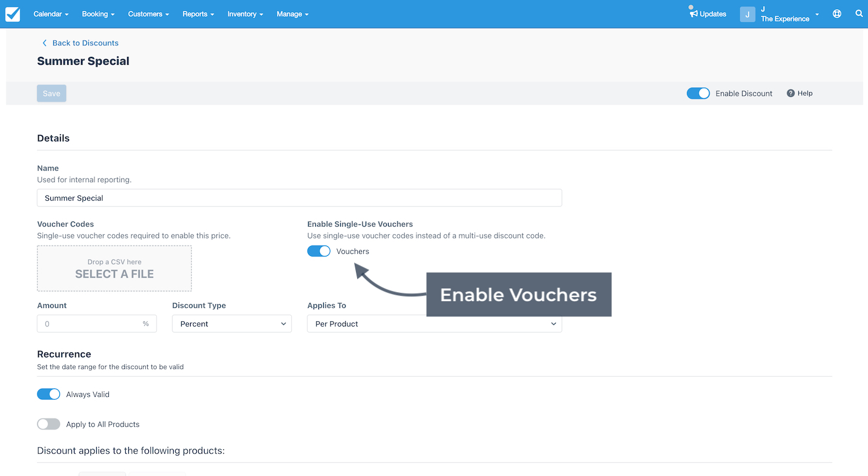The width and height of the screenshot is (868, 476).
Task: Click the Recurrence section heading
Action: pyautogui.click(x=64, y=354)
